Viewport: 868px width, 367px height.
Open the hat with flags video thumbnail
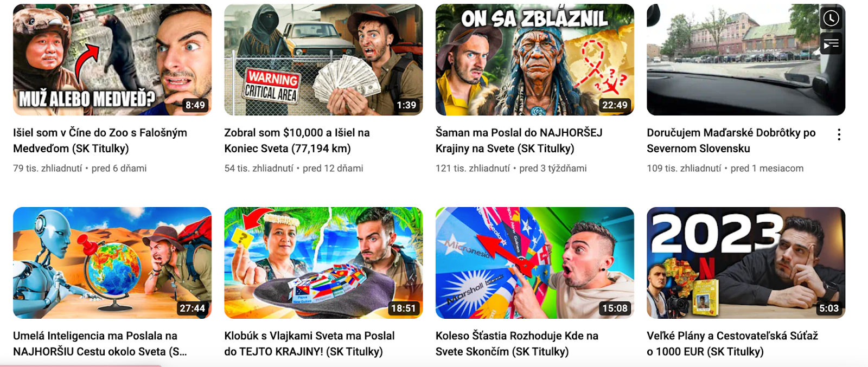pos(323,262)
